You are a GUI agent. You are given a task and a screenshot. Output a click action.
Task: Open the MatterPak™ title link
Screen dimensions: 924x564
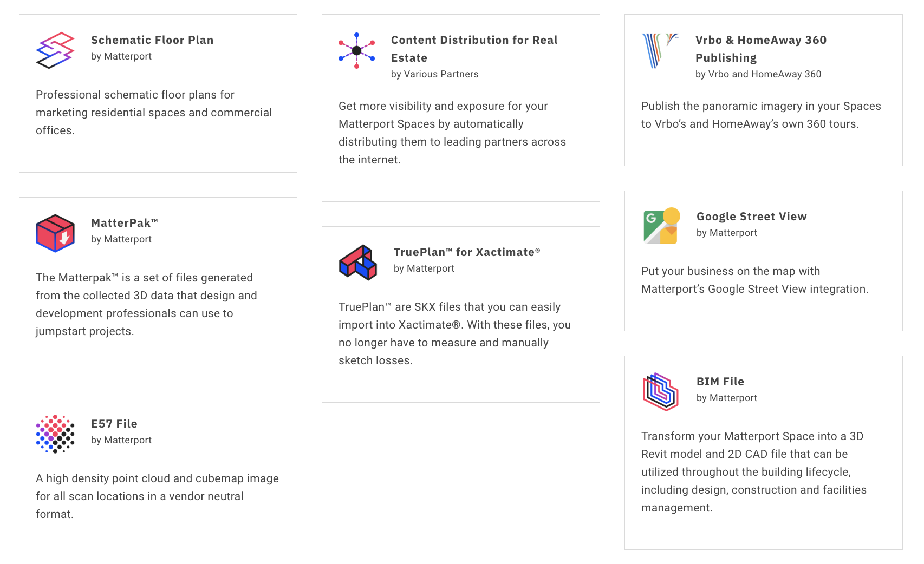125,223
